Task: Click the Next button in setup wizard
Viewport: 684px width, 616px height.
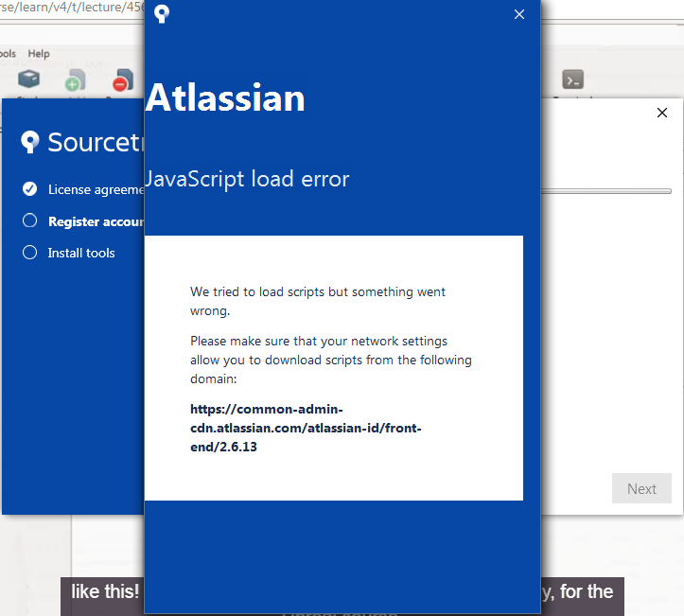Action: [x=641, y=488]
